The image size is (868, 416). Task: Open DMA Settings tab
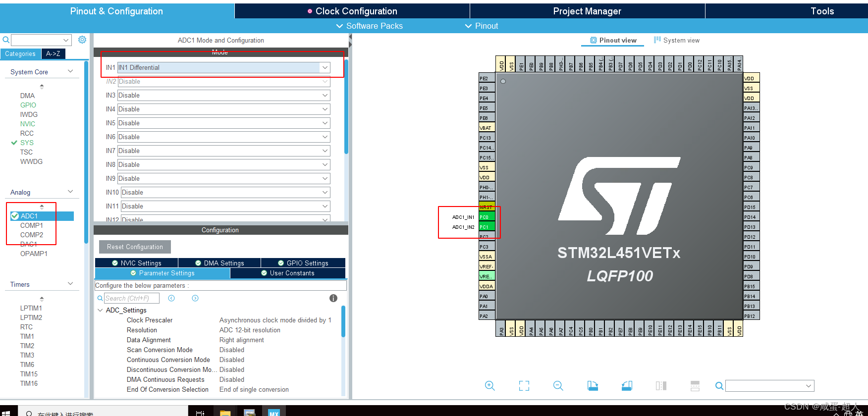tap(219, 263)
